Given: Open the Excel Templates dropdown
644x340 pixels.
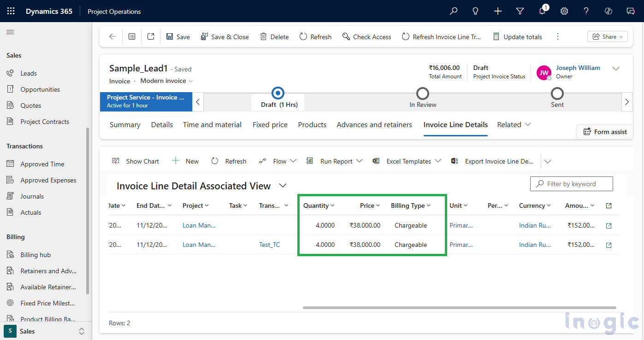Looking at the screenshot, I should coord(437,161).
